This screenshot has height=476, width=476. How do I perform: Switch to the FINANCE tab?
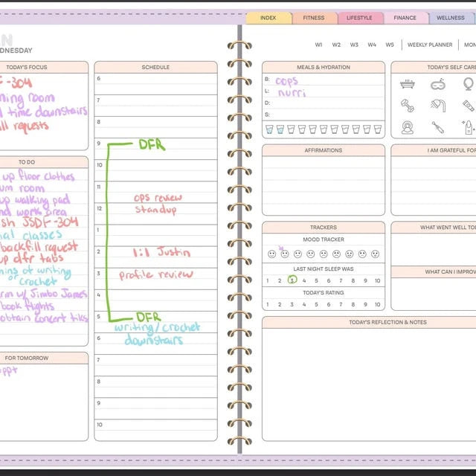point(405,18)
